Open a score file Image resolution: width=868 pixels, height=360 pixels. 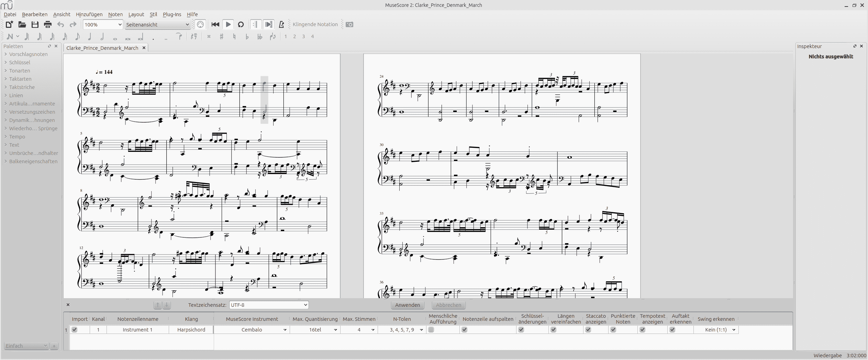click(22, 24)
